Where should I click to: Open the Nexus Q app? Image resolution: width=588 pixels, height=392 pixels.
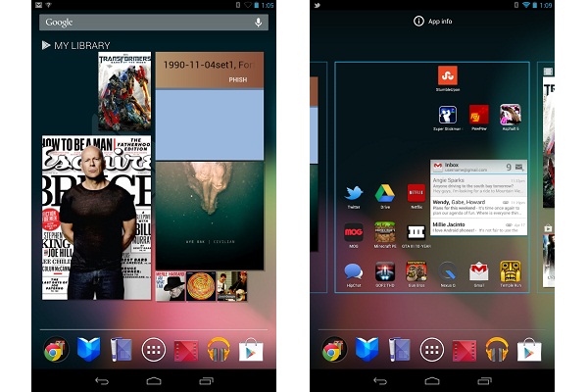(x=447, y=271)
